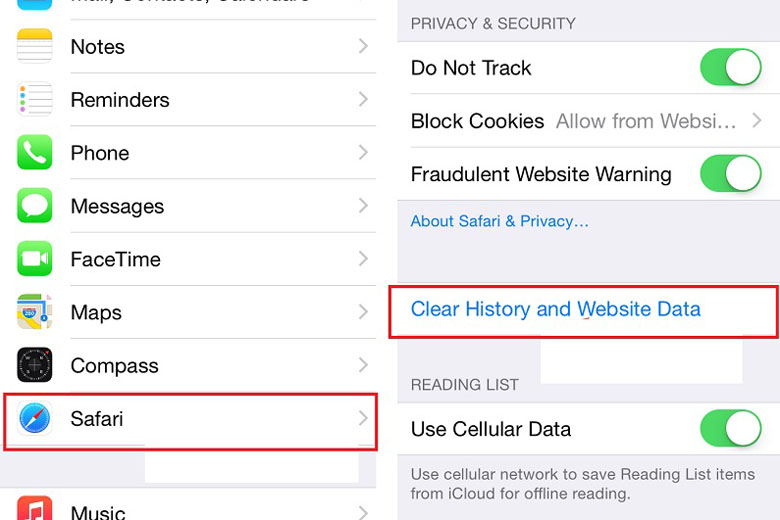780x520 pixels.
Task: Open the red Music icon
Action: pyautogui.click(x=34, y=508)
